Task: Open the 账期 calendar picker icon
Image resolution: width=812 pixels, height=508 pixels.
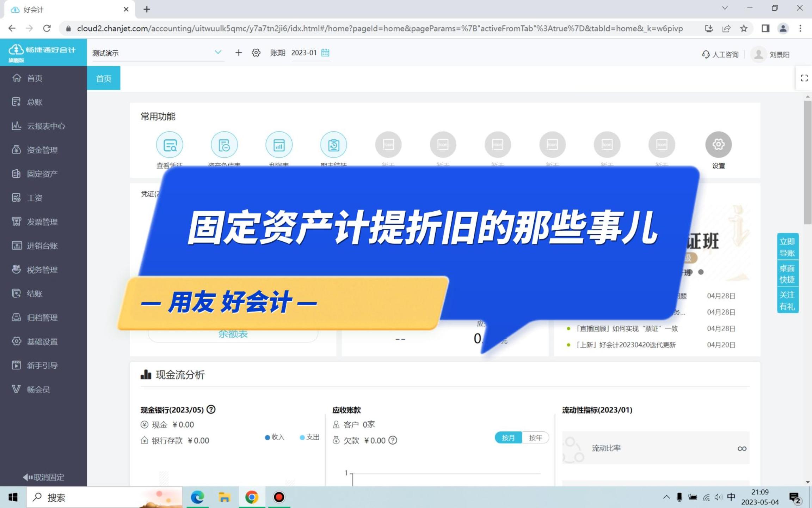Action: pyautogui.click(x=325, y=53)
